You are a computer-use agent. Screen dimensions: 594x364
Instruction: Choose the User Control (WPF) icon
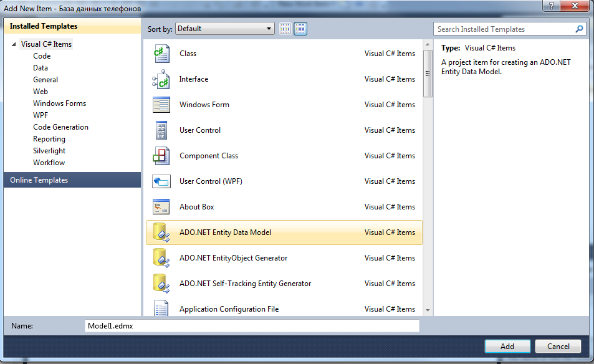(161, 181)
